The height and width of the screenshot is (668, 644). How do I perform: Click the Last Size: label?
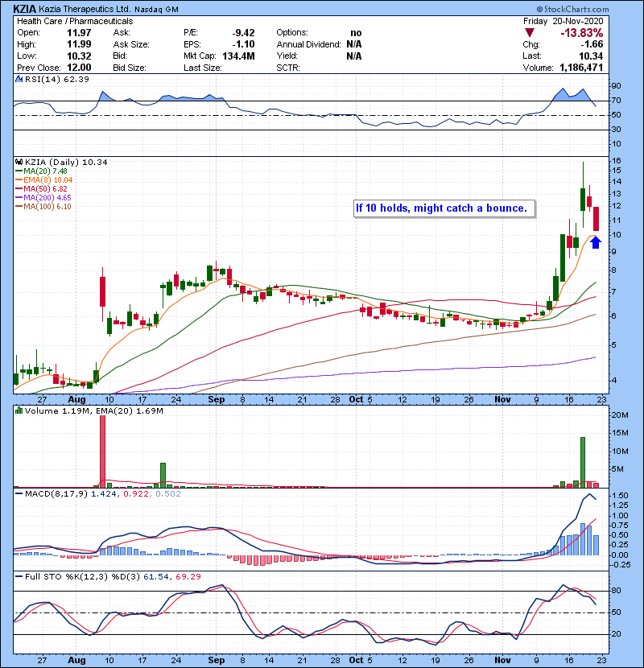coord(202,68)
